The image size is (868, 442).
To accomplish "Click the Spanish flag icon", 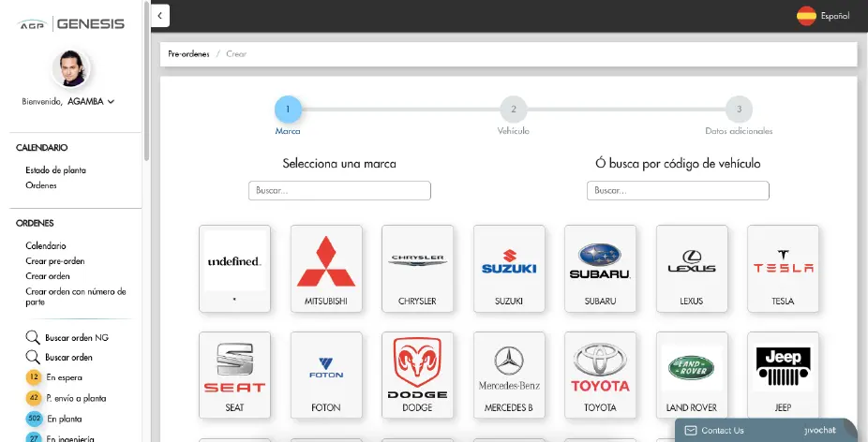I will coord(806,16).
